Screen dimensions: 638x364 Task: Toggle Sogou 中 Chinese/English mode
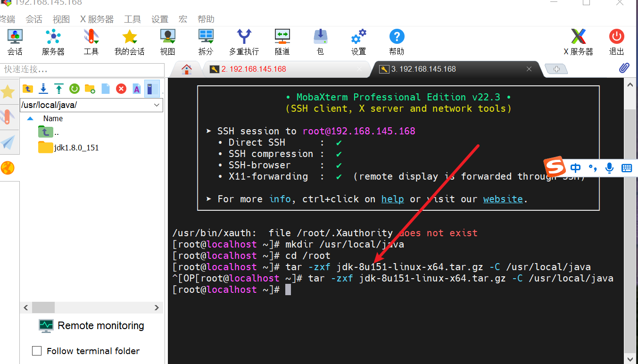point(575,168)
